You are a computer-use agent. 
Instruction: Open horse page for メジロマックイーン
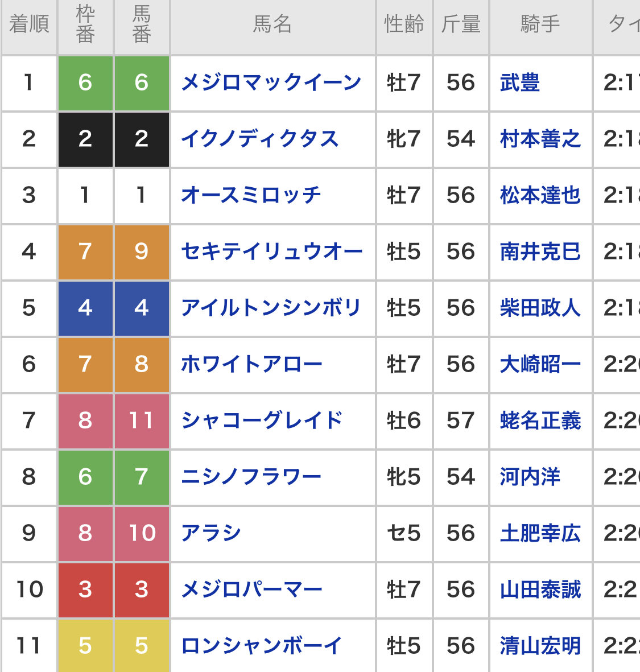[271, 83]
